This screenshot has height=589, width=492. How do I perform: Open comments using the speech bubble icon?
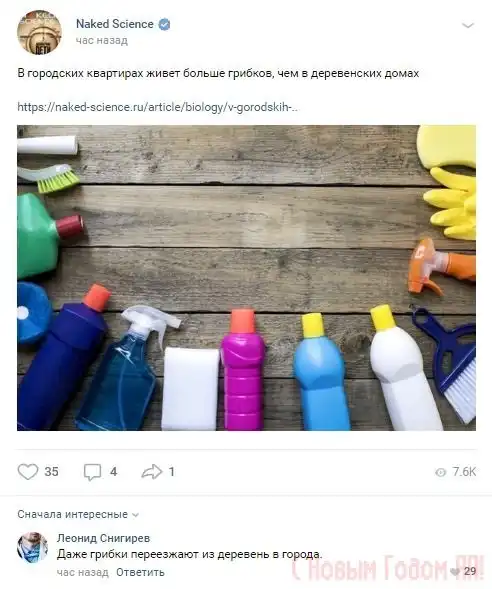(92, 472)
